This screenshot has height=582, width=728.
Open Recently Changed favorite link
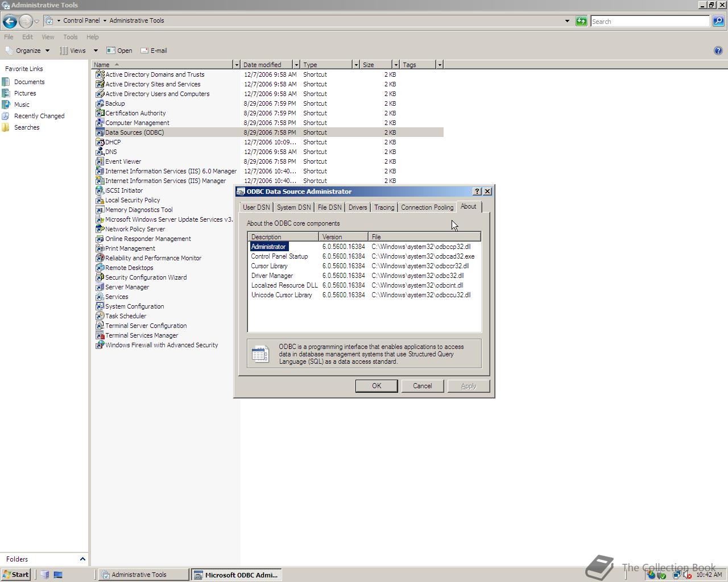coord(39,116)
